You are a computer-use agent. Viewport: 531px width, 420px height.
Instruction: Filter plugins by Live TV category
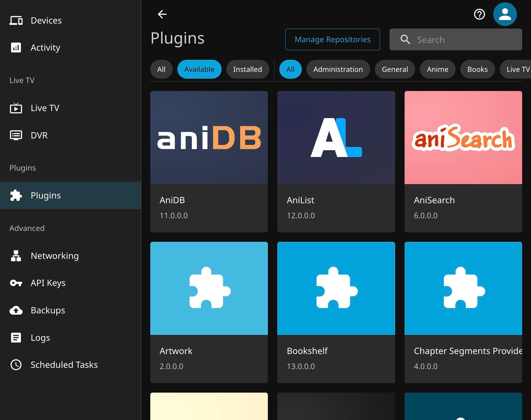pyautogui.click(x=516, y=70)
